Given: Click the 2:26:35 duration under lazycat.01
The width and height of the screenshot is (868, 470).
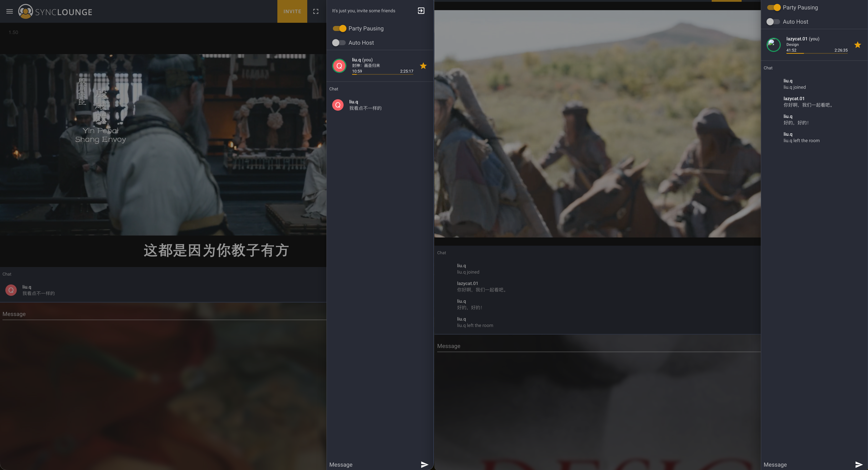Looking at the screenshot, I should 841,50.
